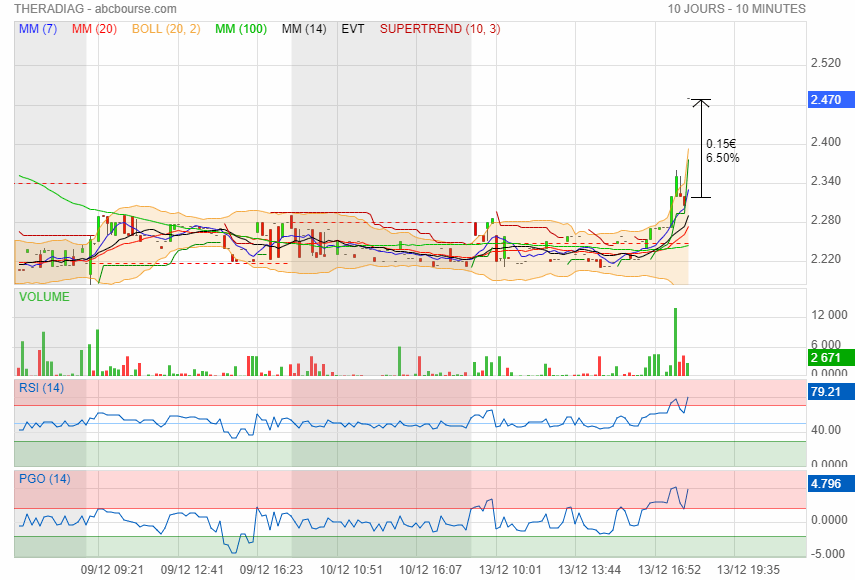Click the 4.796 PGO value tag
The width and height of the screenshot is (855, 580).
click(826, 484)
